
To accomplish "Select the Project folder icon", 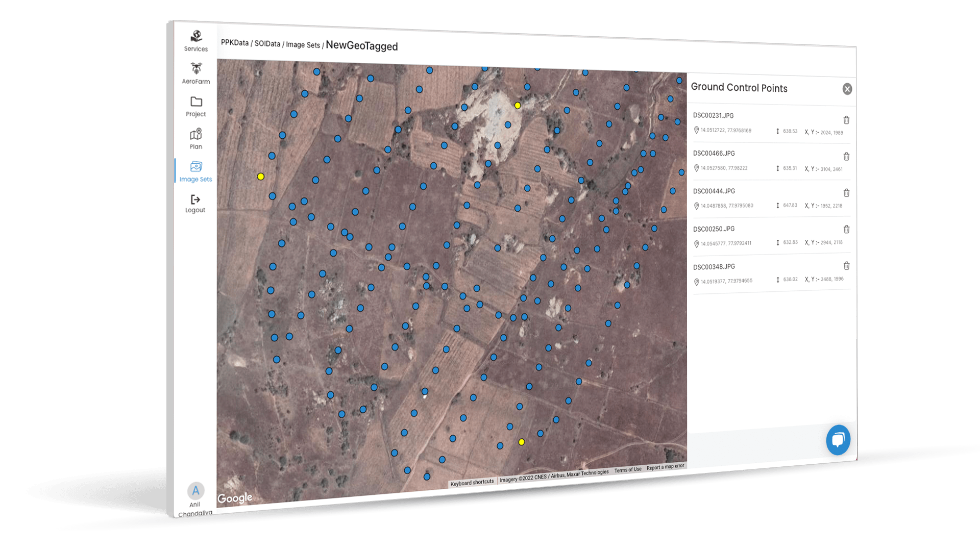I will pos(196,102).
